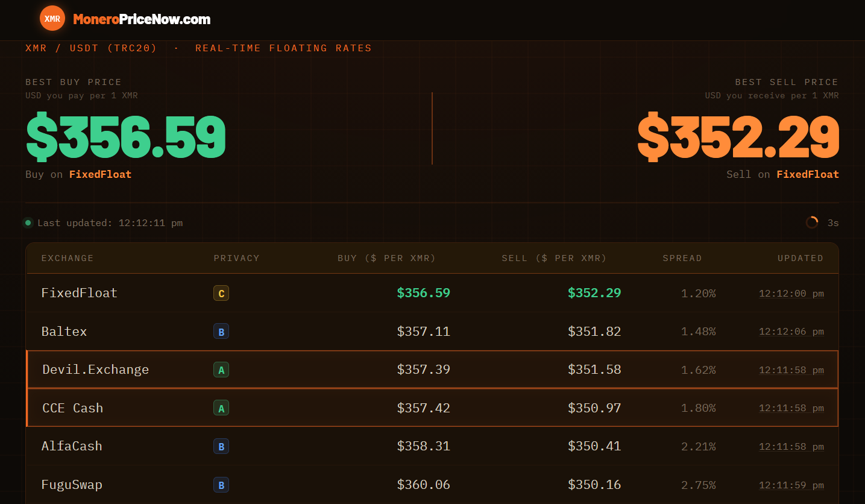Select the FixedFloat exchange name
The width and height of the screenshot is (865, 504).
click(80, 293)
